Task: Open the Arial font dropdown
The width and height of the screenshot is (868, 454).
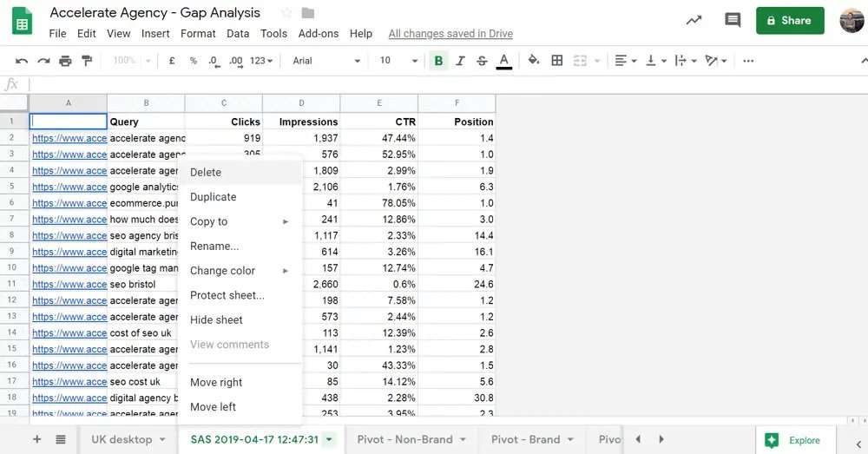Action: 326,61
